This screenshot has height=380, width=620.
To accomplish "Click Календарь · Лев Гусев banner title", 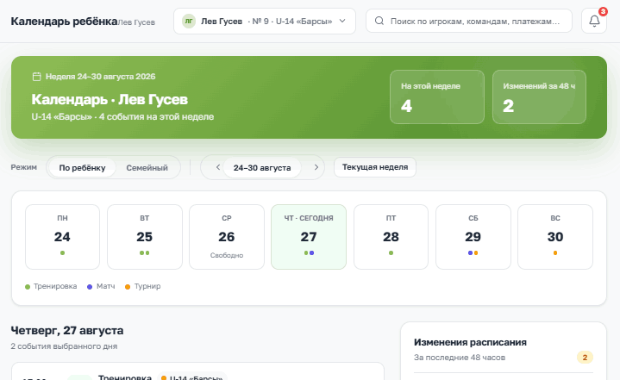I will (x=110, y=99).
